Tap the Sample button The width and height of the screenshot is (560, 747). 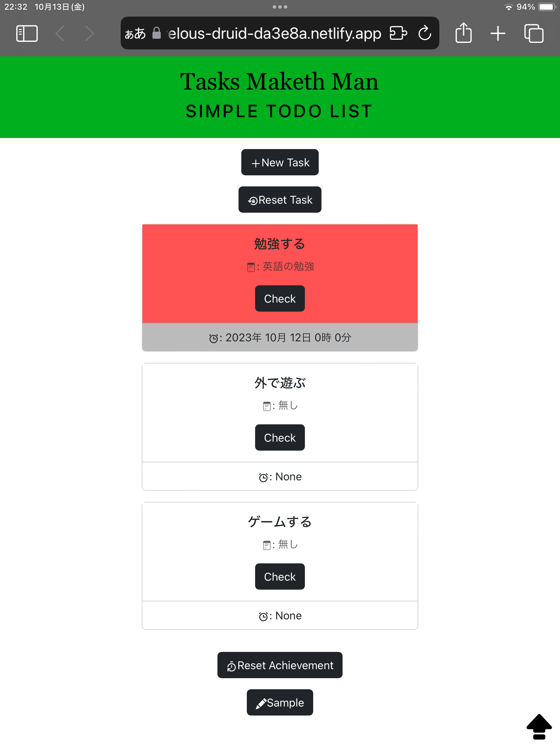point(280,702)
